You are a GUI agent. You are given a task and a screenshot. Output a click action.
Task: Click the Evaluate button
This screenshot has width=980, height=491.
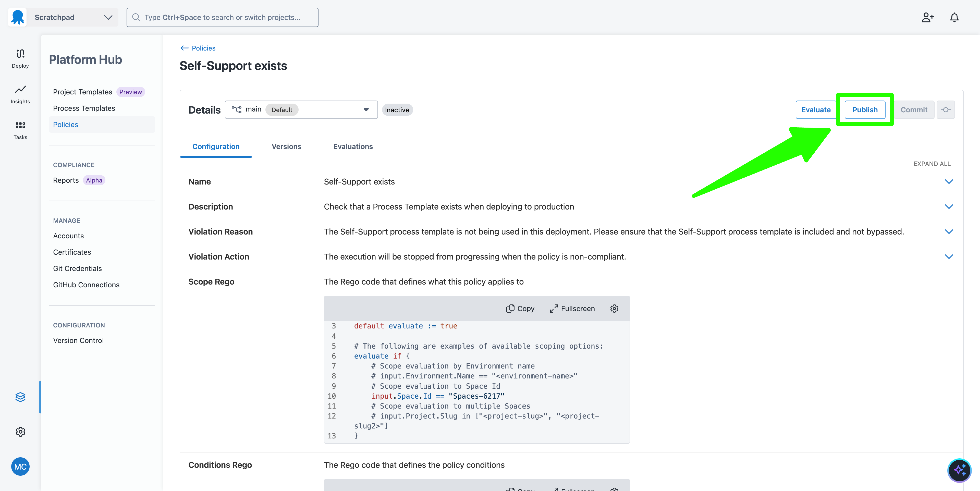tap(816, 110)
